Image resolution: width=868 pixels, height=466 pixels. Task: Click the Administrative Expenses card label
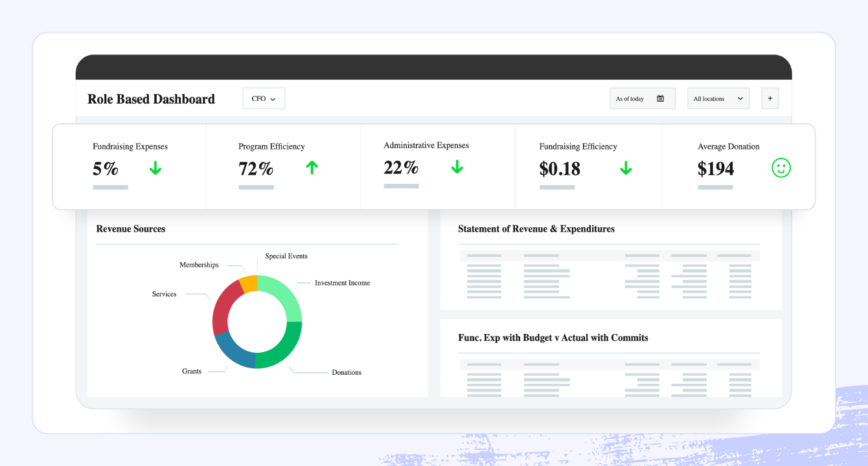point(426,146)
